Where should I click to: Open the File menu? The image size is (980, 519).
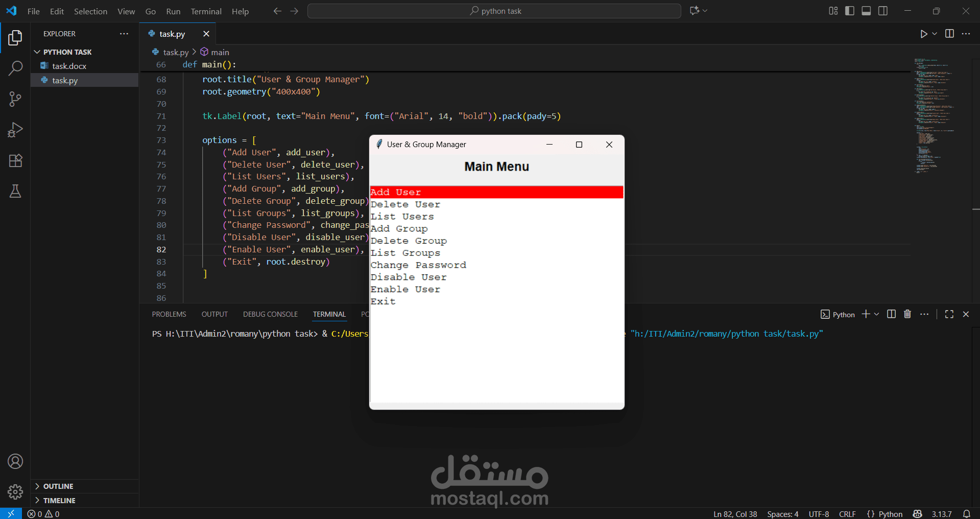pos(34,11)
